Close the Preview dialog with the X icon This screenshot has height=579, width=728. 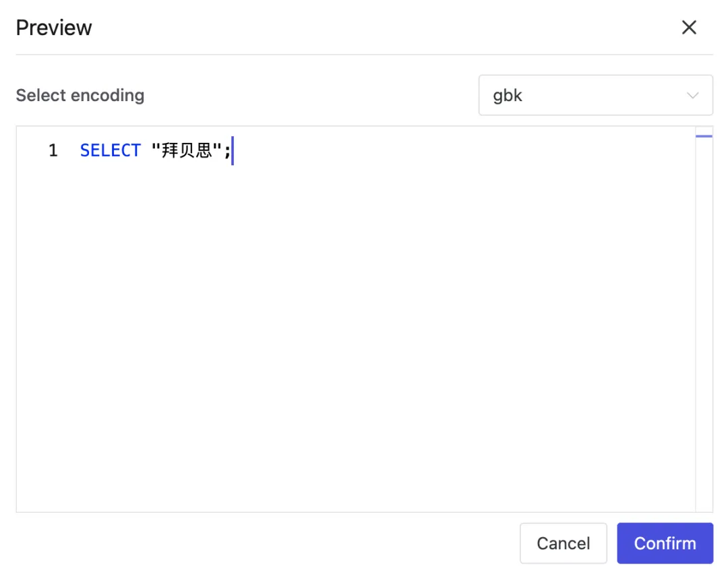click(x=690, y=27)
